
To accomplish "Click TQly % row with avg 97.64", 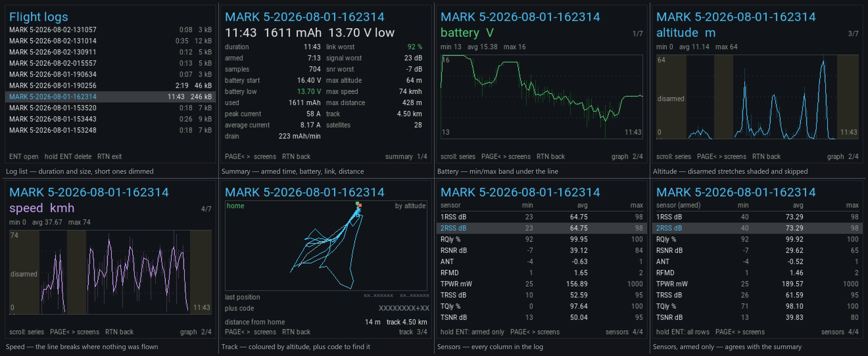I will 542,306.
